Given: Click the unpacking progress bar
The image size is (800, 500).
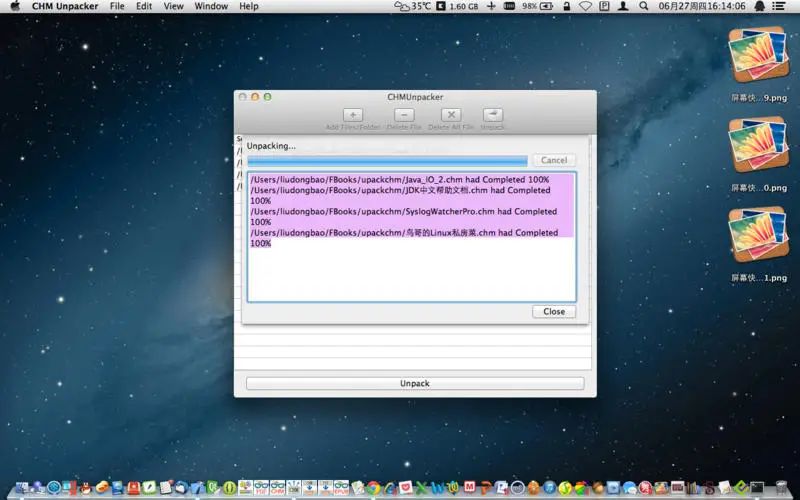Looking at the screenshot, I should tap(387, 161).
